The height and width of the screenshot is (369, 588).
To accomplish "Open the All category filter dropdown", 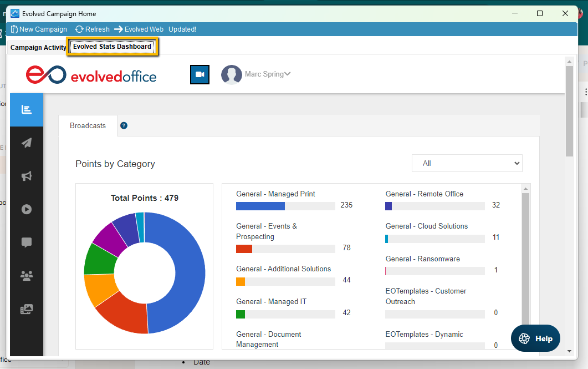I will pyautogui.click(x=467, y=163).
